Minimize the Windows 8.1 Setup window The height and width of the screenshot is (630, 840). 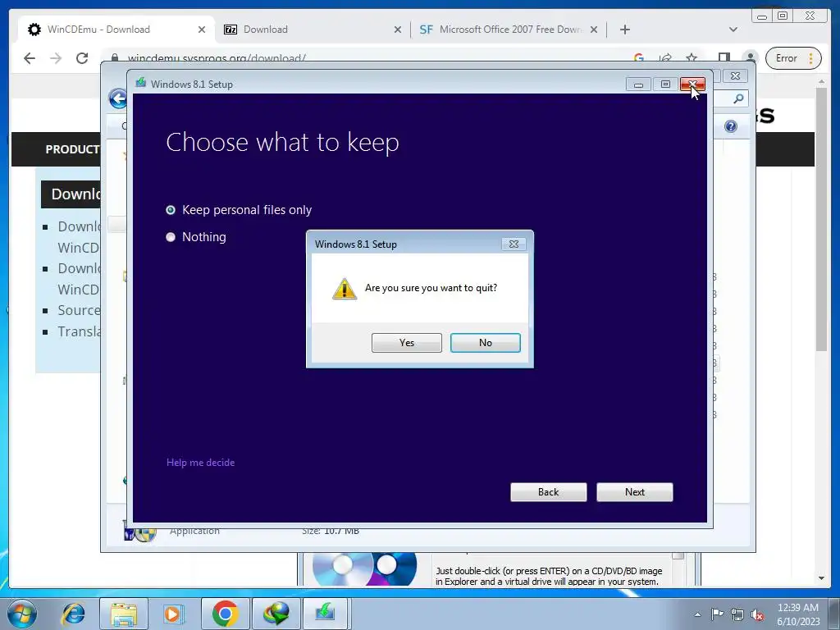(x=638, y=84)
